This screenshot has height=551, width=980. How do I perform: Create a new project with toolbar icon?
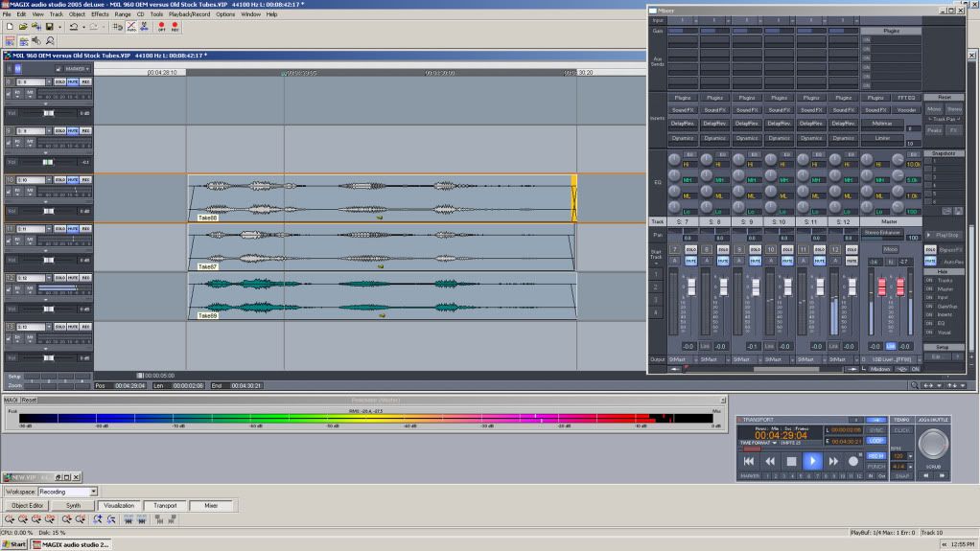[10, 27]
